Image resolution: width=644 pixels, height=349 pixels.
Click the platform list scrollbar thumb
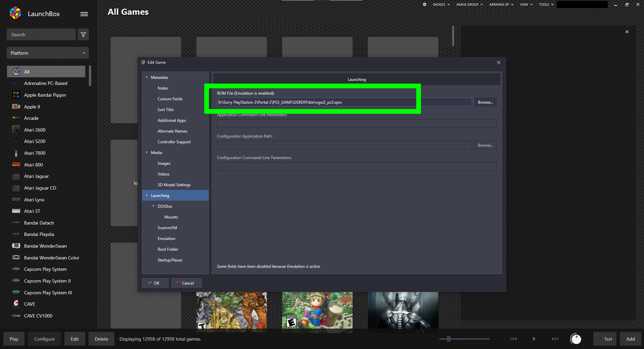tap(90, 76)
